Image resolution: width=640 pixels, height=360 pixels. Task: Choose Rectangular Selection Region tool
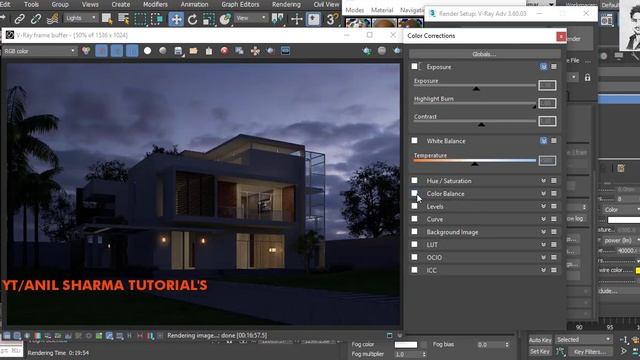140,19
